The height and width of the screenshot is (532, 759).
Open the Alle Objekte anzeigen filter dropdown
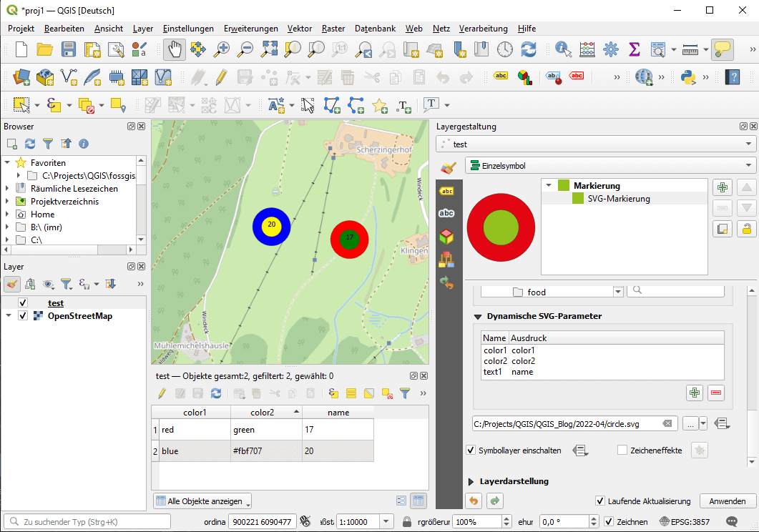[203, 501]
